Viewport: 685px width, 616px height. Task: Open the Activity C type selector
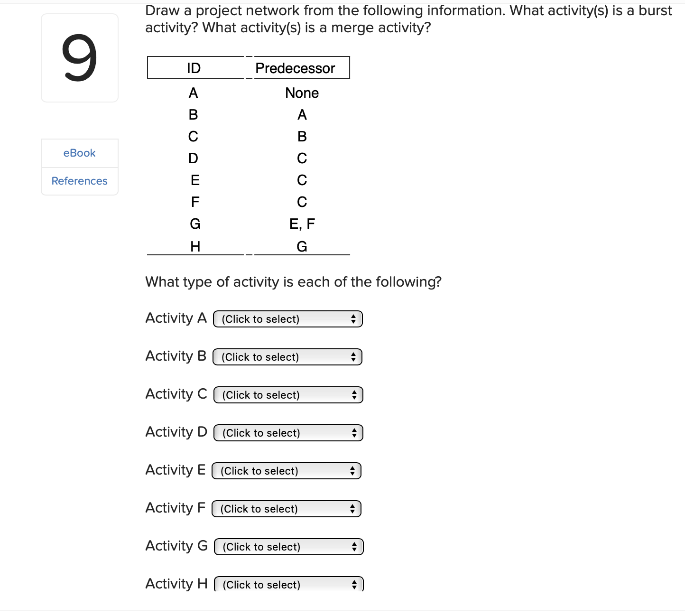tap(287, 394)
